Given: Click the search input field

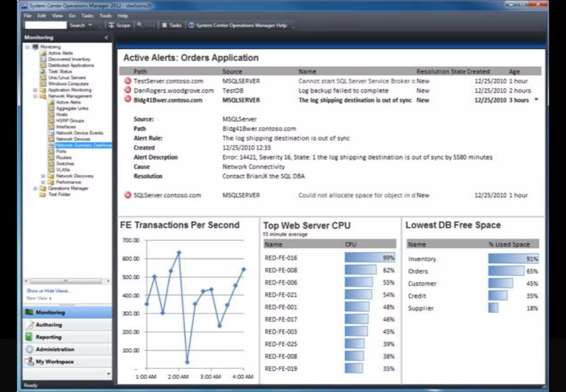Looking at the screenshot, I should click(46, 25).
